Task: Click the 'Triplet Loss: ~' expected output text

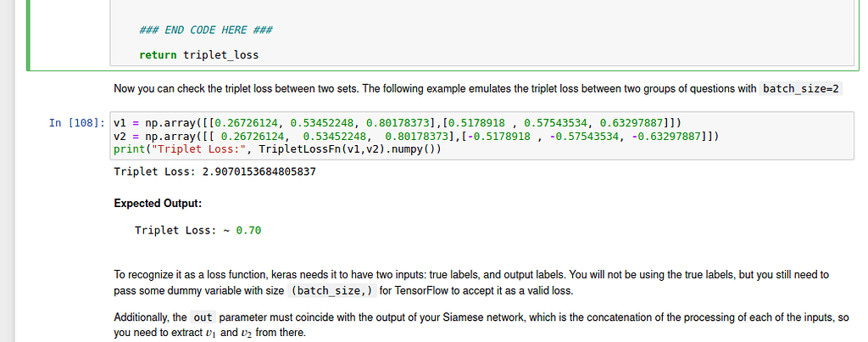Action: pos(182,231)
